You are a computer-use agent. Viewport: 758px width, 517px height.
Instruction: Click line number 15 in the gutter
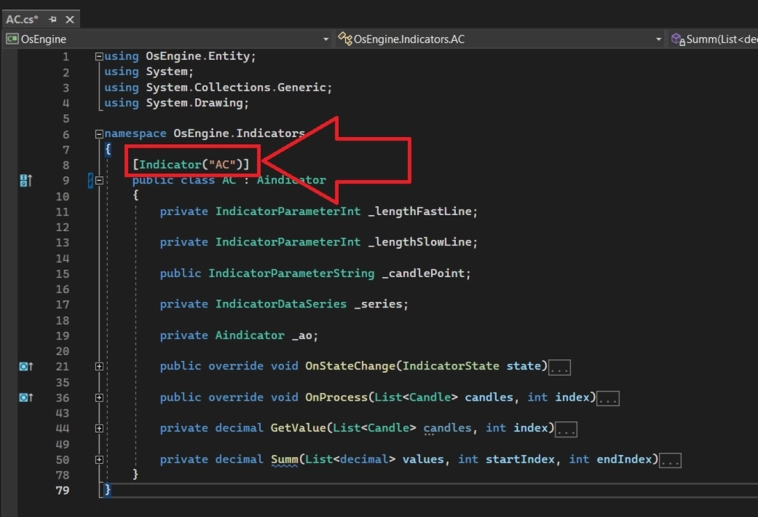62,274
